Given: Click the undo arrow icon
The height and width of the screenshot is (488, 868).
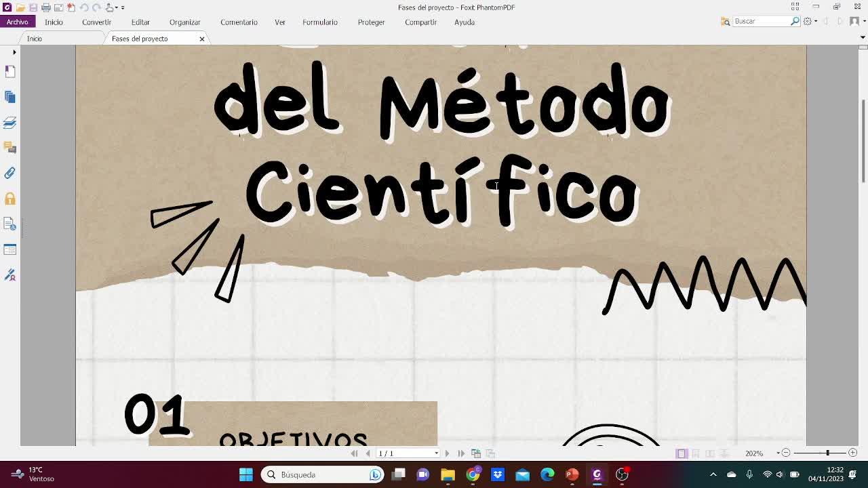Looking at the screenshot, I should click(x=84, y=7).
